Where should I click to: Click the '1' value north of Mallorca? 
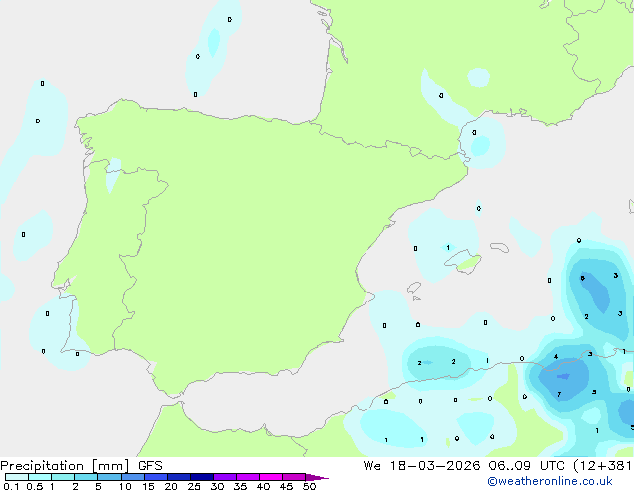[448, 247]
